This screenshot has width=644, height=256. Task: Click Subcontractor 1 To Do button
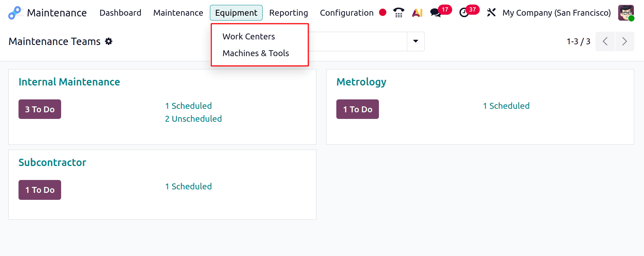pos(40,190)
